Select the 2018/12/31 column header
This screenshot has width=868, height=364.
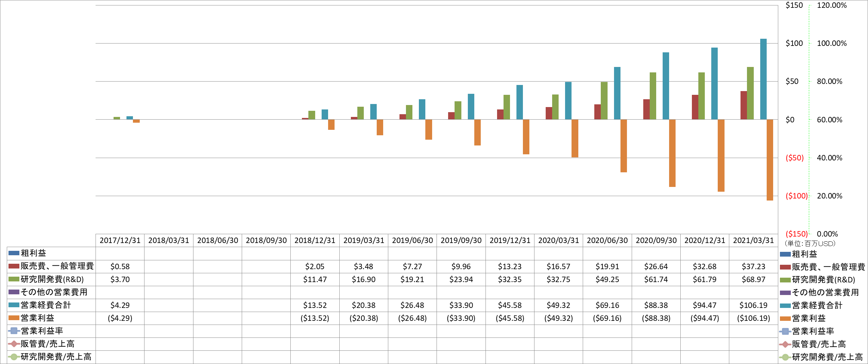pos(315,241)
